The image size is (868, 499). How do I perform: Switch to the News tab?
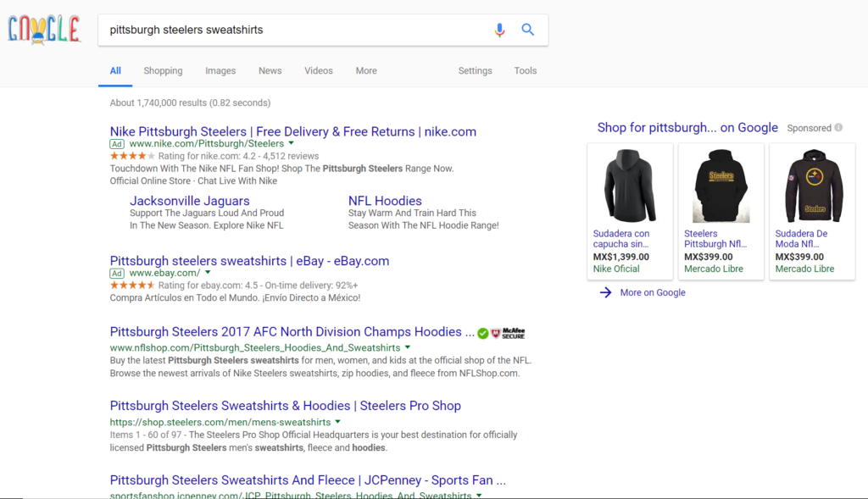270,71
